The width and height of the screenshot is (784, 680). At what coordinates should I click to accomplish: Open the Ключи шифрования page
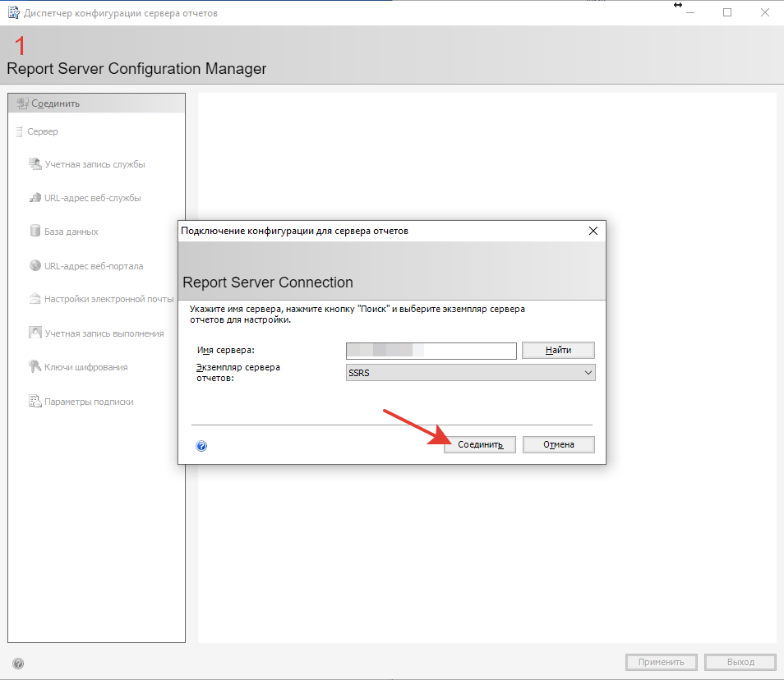(x=85, y=367)
